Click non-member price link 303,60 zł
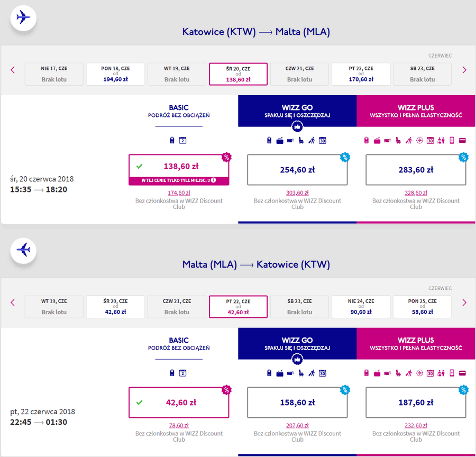Viewport: 476px width, 457px height. pyautogui.click(x=297, y=193)
